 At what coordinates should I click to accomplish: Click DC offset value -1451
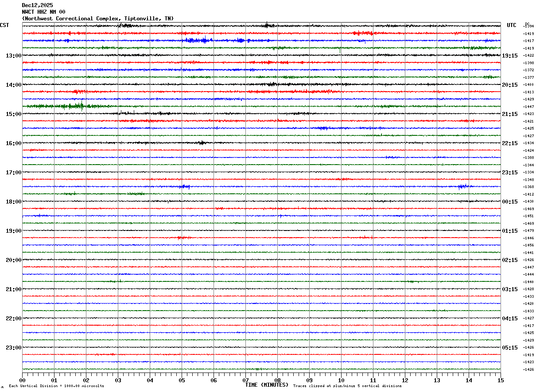coord(528,216)
